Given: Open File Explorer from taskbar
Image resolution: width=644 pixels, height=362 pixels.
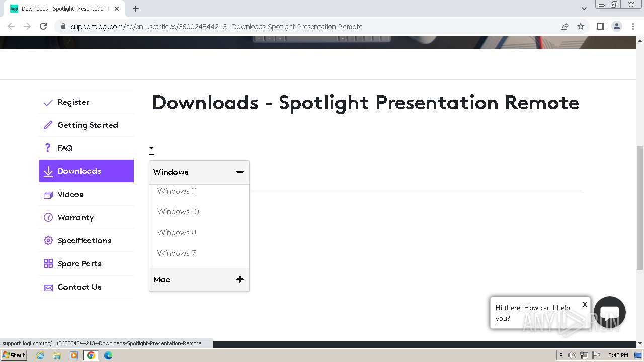Looking at the screenshot, I should pyautogui.click(x=57, y=355).
